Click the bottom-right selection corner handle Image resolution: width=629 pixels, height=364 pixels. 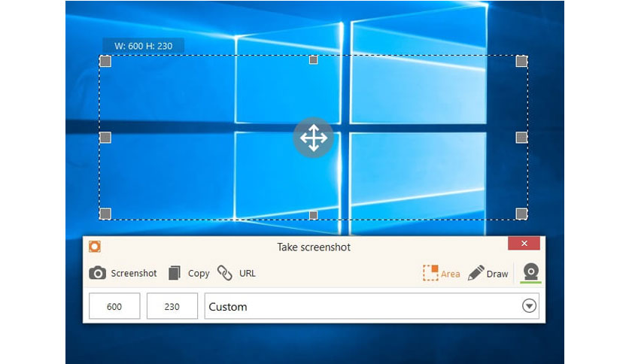[521, 214]
